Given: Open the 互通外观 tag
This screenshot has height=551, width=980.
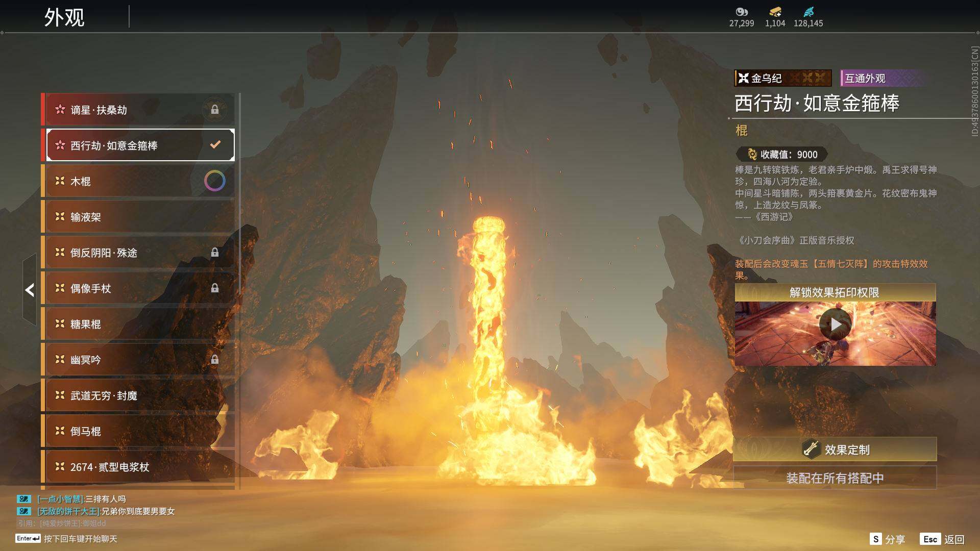Looking at the screenshot, I should pyautogui.click(x=865, y=78).
